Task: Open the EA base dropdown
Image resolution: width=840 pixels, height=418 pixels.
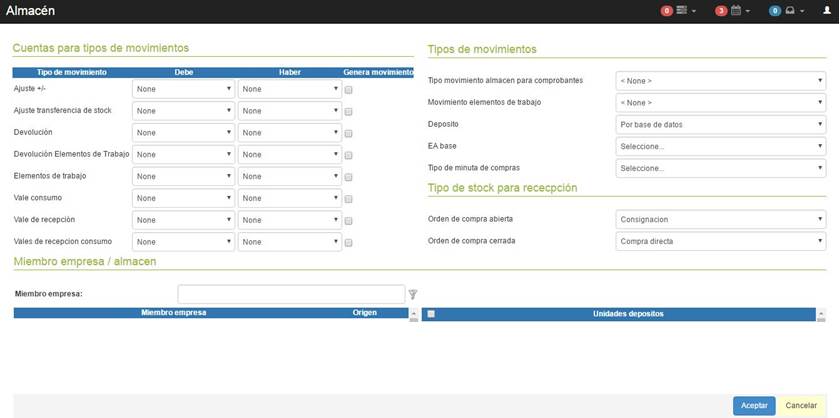Action: (x=721, y=146)
